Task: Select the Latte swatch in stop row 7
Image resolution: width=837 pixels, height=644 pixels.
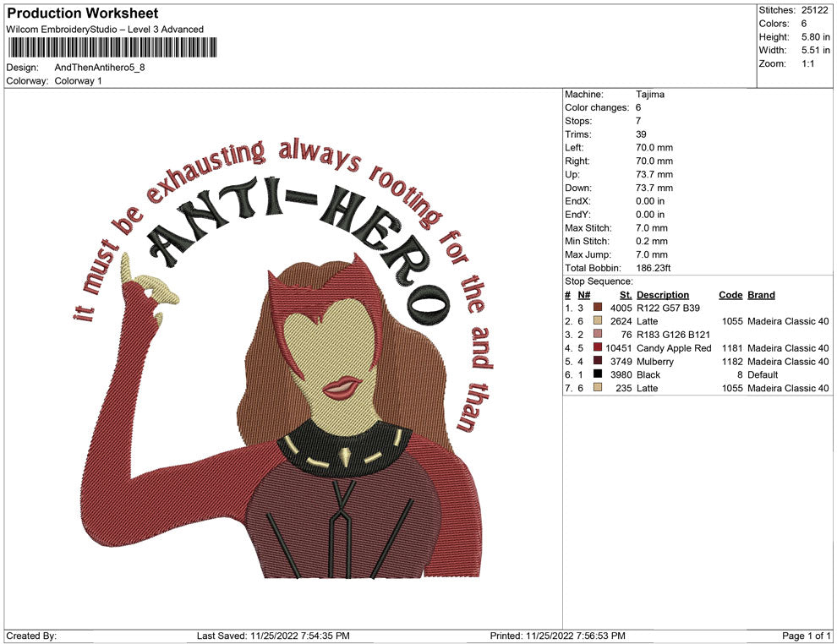Action: point(598,387)
